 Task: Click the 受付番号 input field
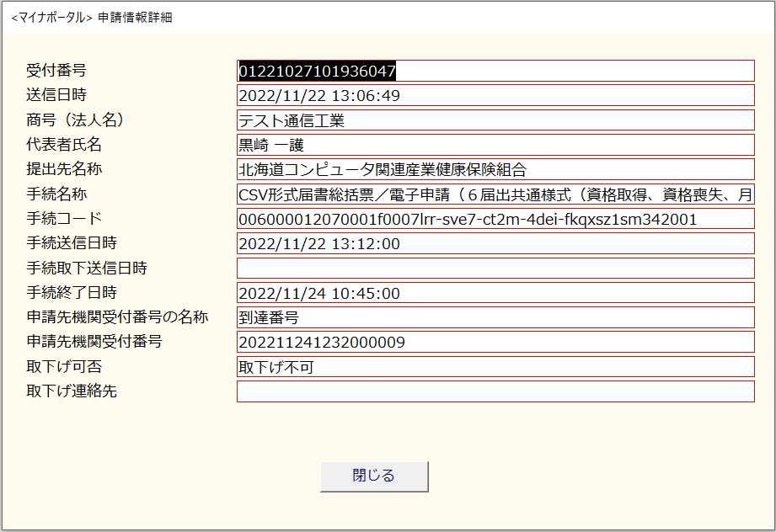[x=495, y=72]
